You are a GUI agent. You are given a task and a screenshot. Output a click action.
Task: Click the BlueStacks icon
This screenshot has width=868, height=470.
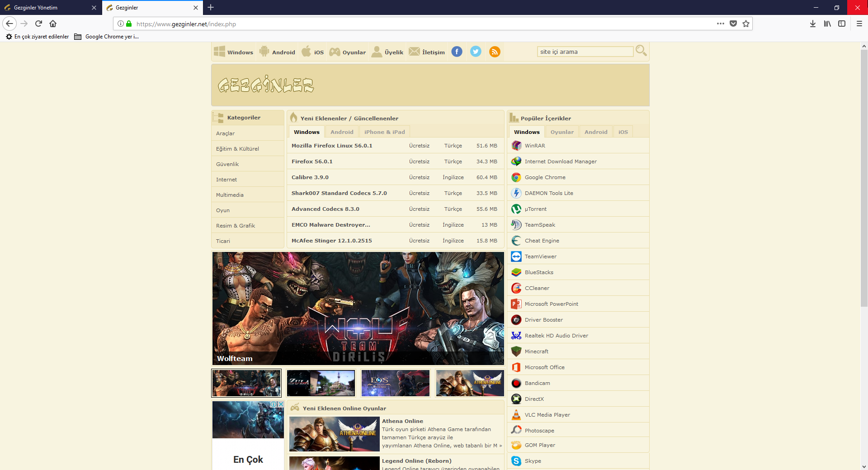coord(516,272)
